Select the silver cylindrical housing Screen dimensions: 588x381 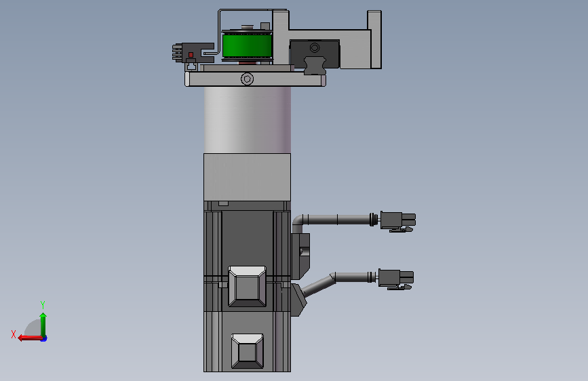pyautogui.click(x=247, y=120)
